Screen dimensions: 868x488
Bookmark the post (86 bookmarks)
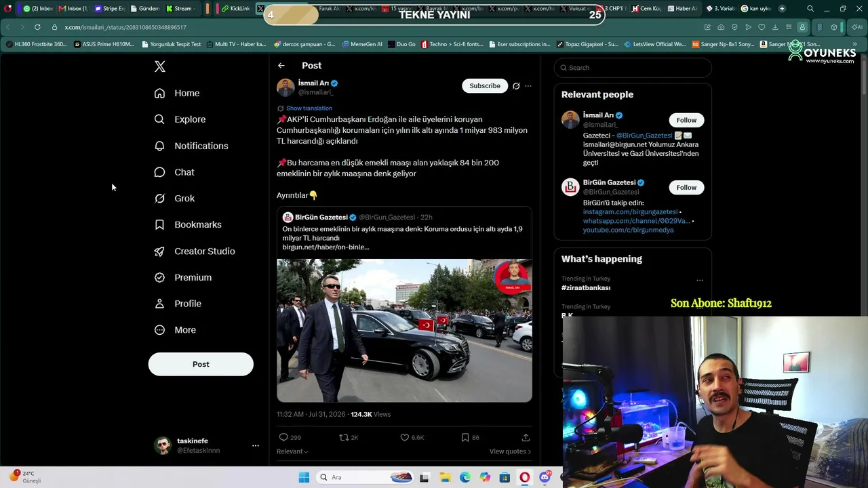point(470,438)
